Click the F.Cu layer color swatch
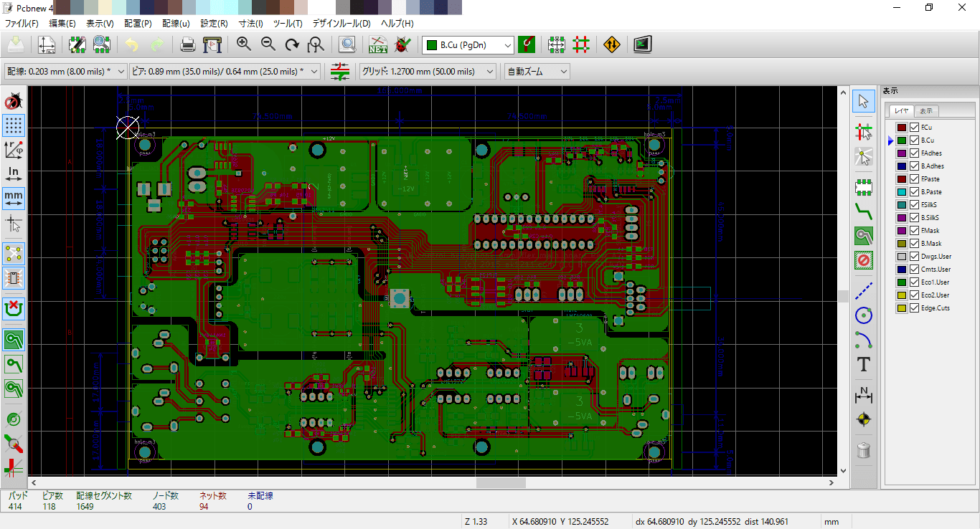The image size is (980, 529). (902, 127)
